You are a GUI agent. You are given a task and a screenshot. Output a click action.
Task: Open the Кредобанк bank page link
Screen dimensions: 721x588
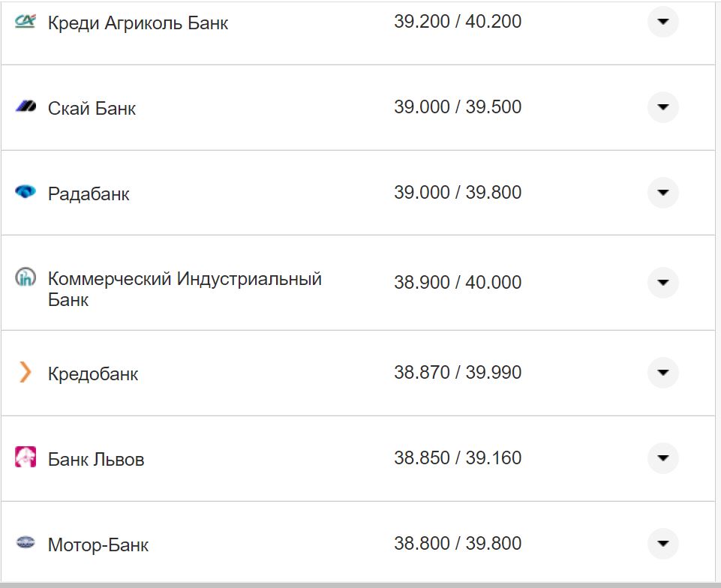pyautogui.click(x=92, y=373)
